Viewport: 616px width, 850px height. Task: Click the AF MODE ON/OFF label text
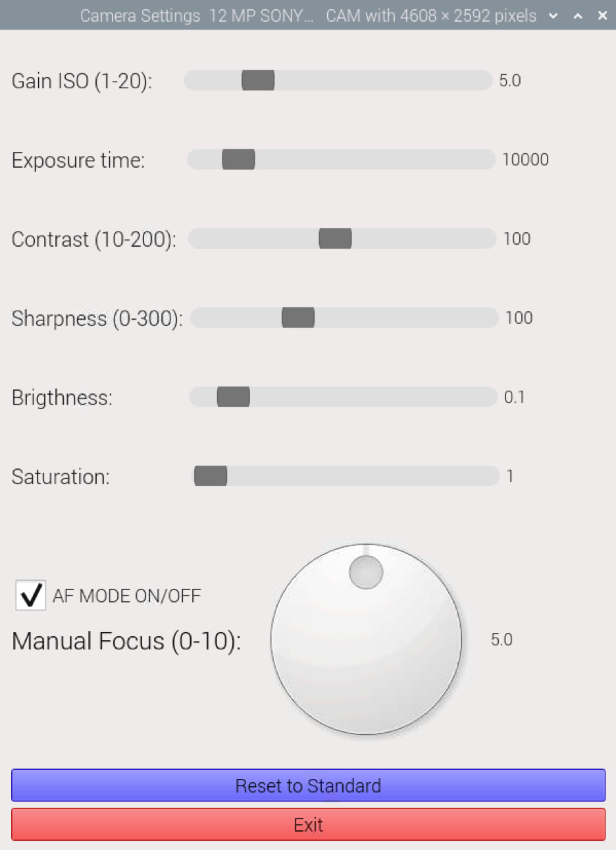tap(126, 596)
